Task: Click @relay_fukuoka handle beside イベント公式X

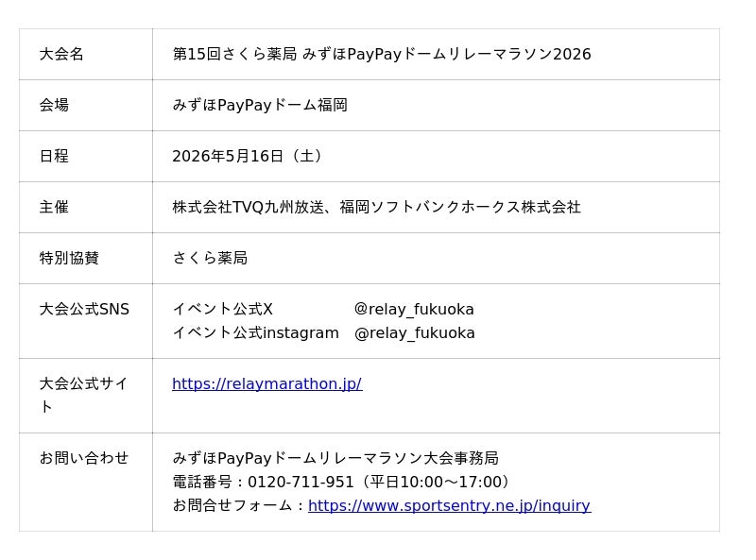Action: (x=414, y=309)
